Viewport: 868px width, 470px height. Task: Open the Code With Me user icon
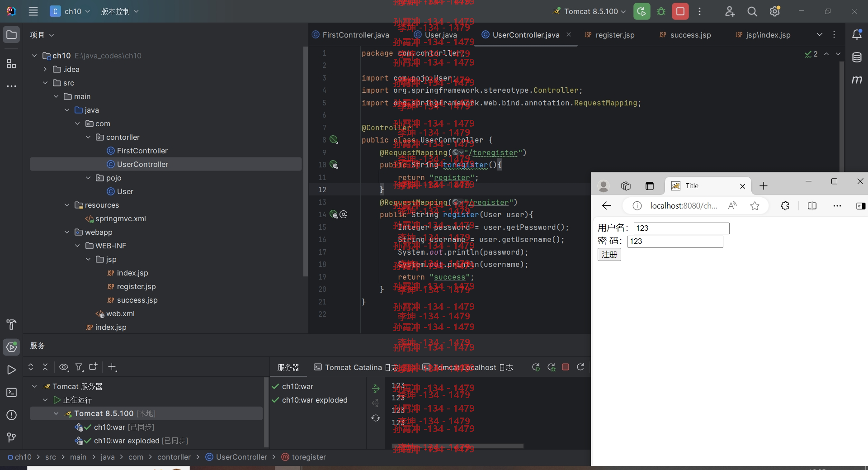click(730, 11)
